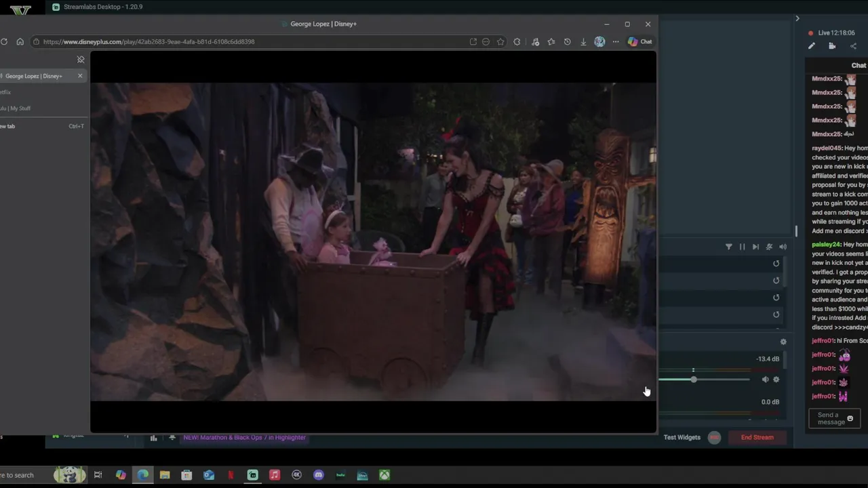
Task: Click the second row's reset arrow icon
Action: click(776, 281)
